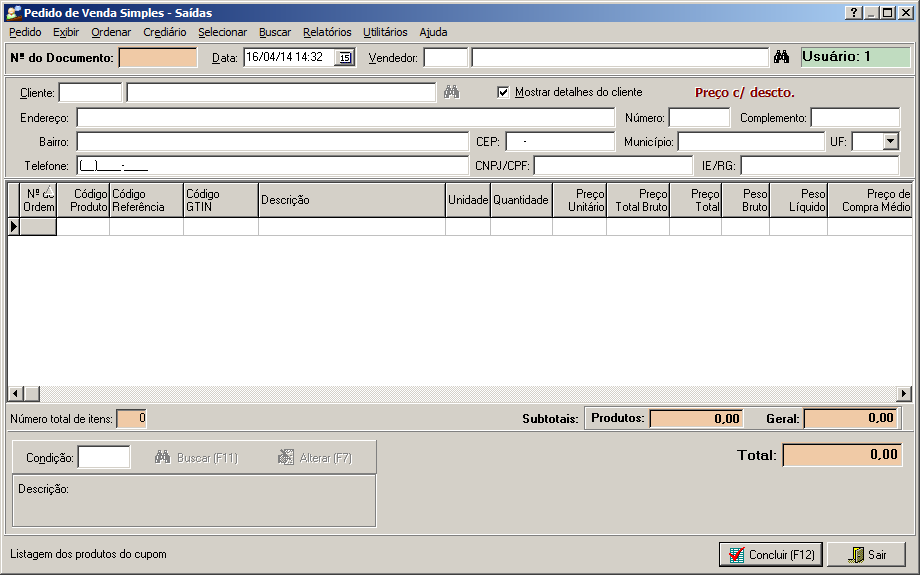
Task: Open the Relatórios menu
Action: pyautogui.click(x=327, y=32)
